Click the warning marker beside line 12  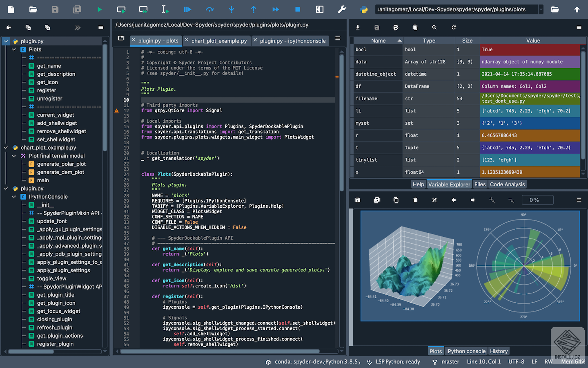click(116, 111)
